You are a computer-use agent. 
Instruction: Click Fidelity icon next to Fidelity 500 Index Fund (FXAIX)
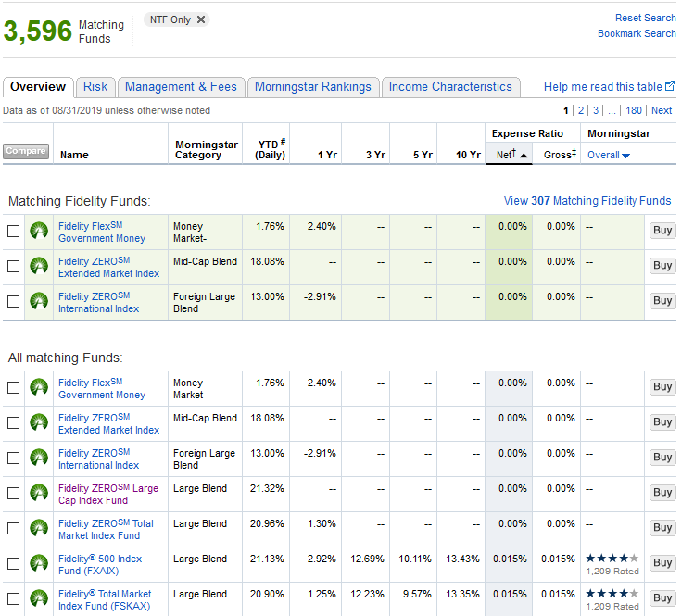click(39, 563)
